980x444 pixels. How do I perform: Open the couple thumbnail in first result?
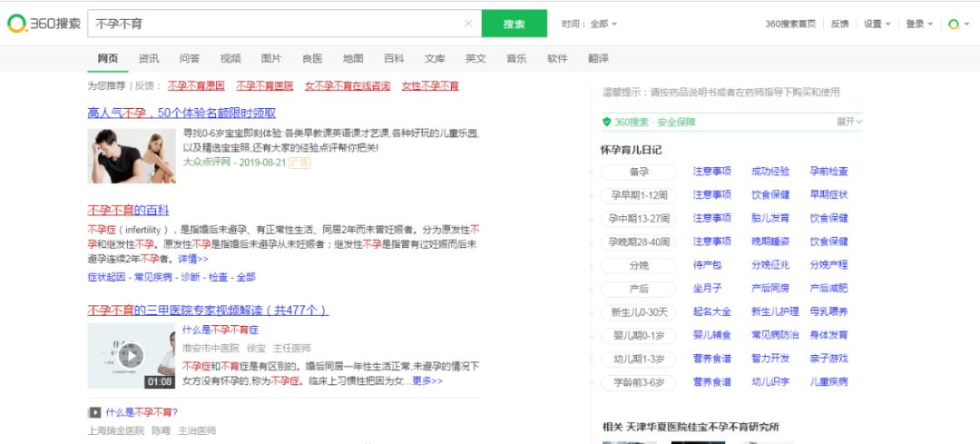(x=132, y=155)
